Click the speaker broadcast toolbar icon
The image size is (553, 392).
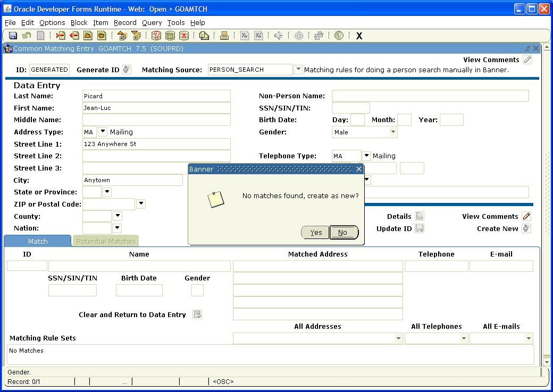pyautogui.click(x=279, y=36)
